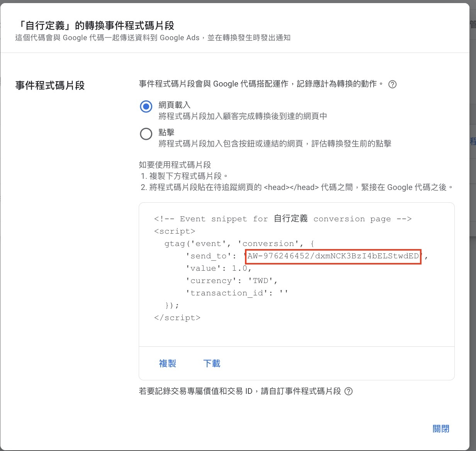Open help icon beside 記錄應計為轉換的動作
This screenshot has width=476, height=451.
tap(392, 84)
